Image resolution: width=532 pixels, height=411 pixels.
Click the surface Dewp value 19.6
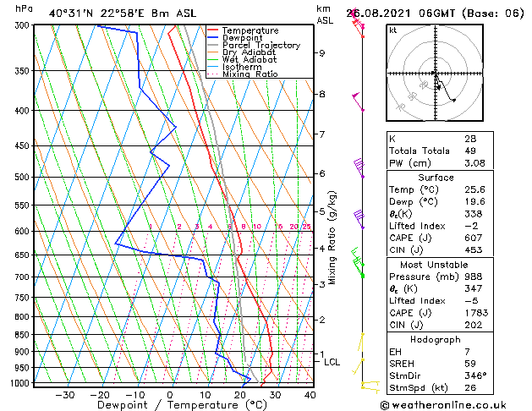coord(475,201)
